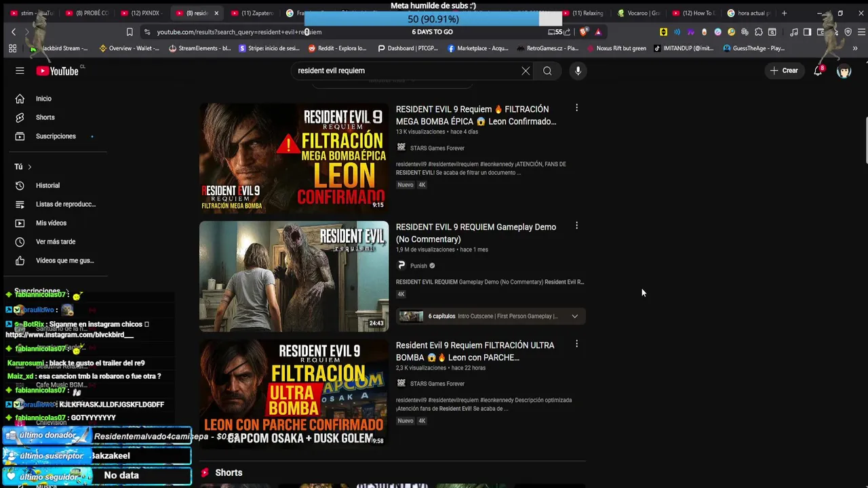
Task: Go back with the browser back arrow
Action: [x=14, y=32]
